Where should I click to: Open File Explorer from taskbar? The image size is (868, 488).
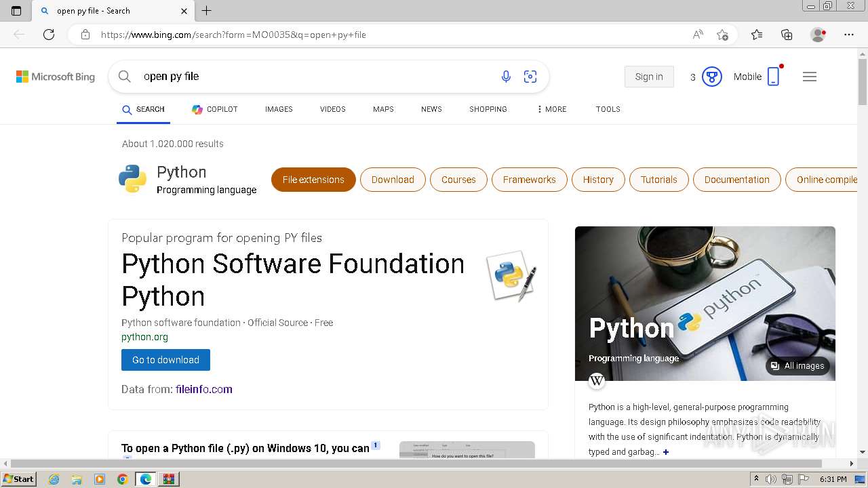pos(77,479)
